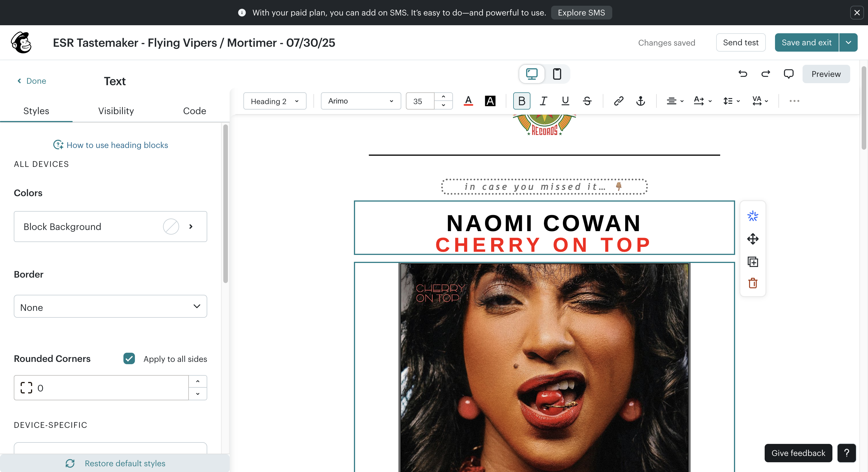The width and height of the screenshot is (868, 472).
Task: Click the Send test button
Action: 740,42
